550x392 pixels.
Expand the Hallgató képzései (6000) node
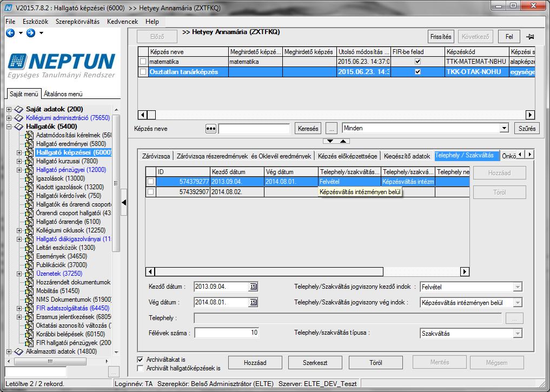coord(19,152)
